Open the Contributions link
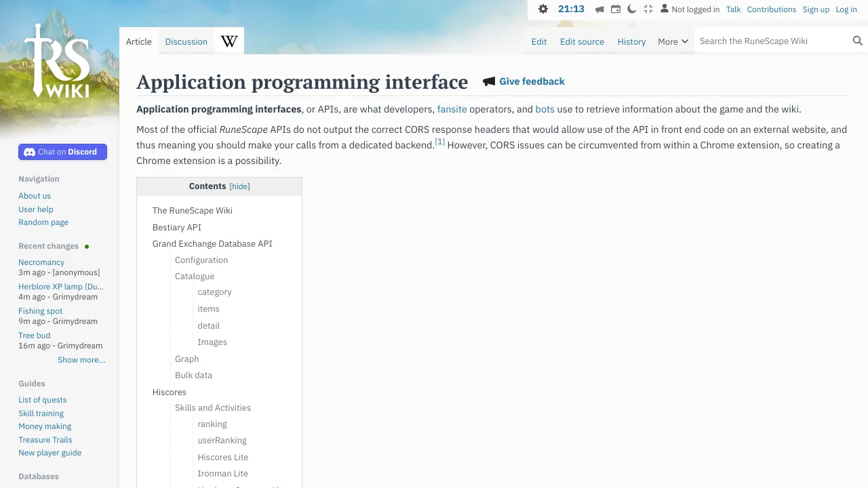Screen dimensions: 868x488 (772, 9)
